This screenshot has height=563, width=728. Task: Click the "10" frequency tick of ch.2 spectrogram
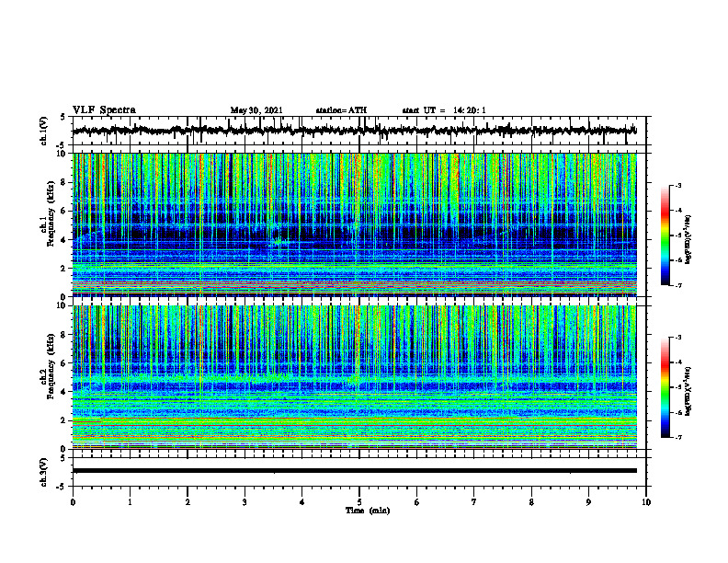click(x=63, y=305)
